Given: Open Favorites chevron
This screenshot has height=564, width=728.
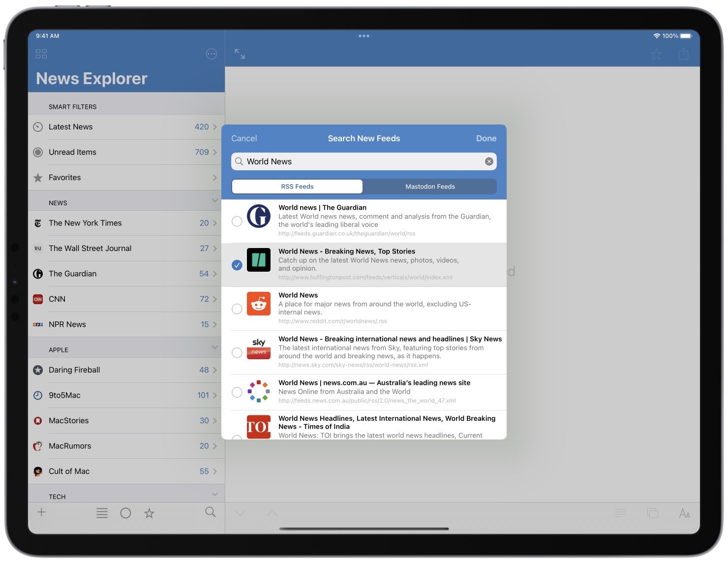Looking at the screenshot, I should click(215, 178).
